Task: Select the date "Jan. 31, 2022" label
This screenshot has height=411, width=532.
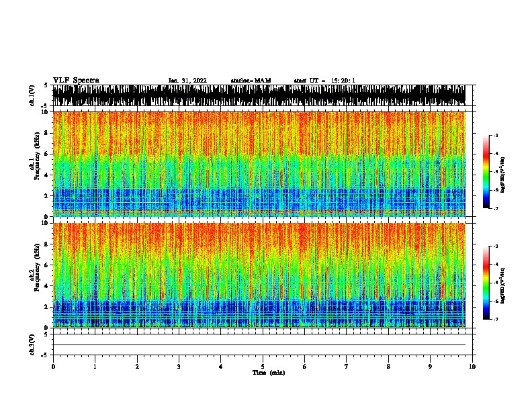Action: pyautogui.click(x=187, y=81)
